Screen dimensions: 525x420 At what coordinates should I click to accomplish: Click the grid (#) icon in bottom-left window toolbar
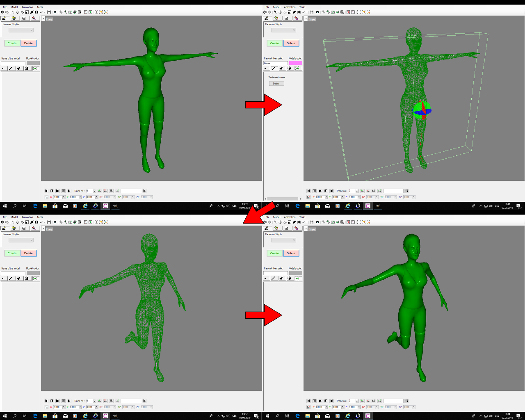[x=75, y=222]
